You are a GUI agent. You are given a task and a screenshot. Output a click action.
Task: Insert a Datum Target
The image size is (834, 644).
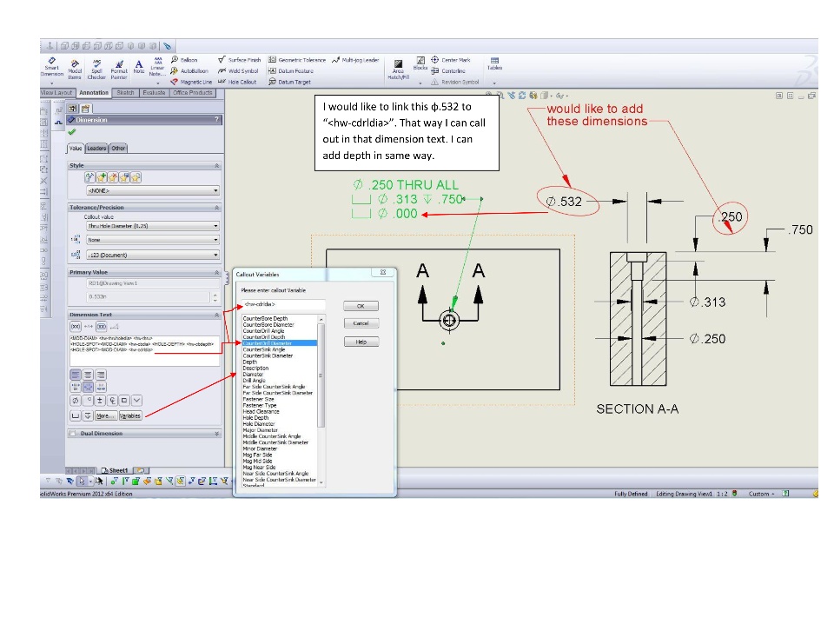pos(289,82)
